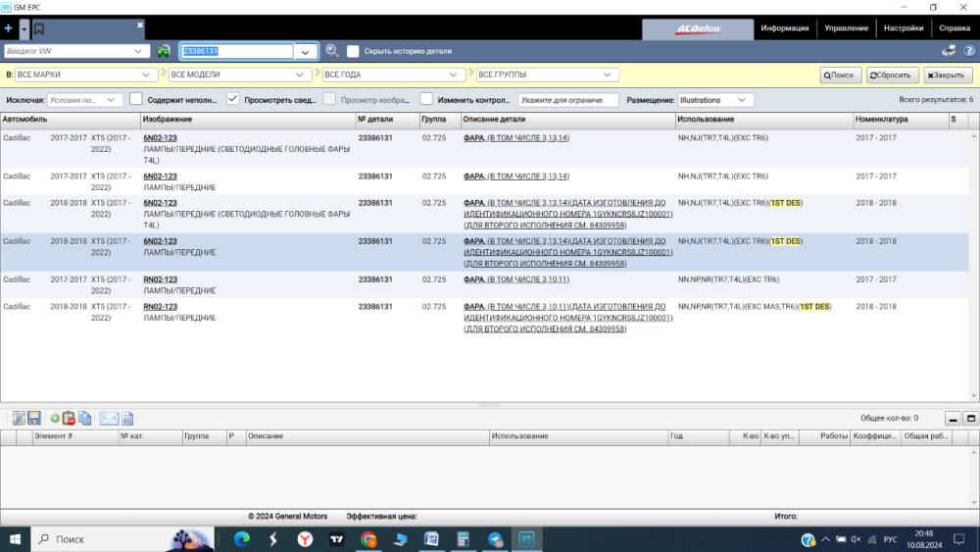980x552 pixels.
Task: Open help via blue question mark icon
Action: point(808,539)
